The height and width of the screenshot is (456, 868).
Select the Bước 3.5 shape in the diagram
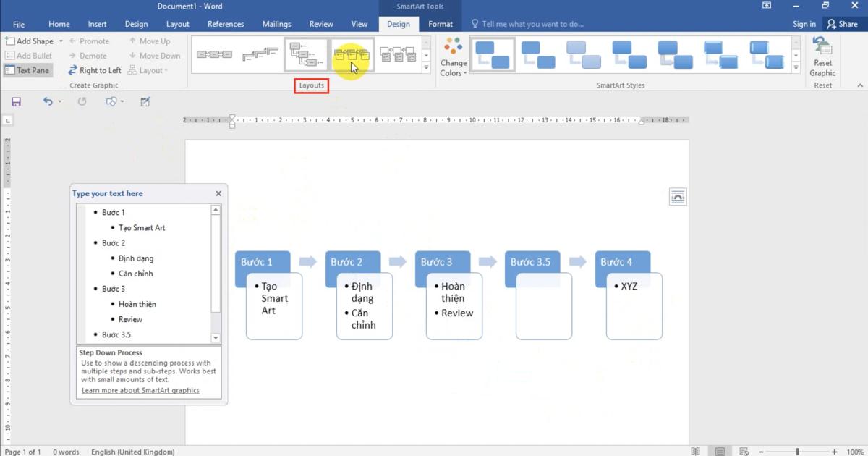533,262
